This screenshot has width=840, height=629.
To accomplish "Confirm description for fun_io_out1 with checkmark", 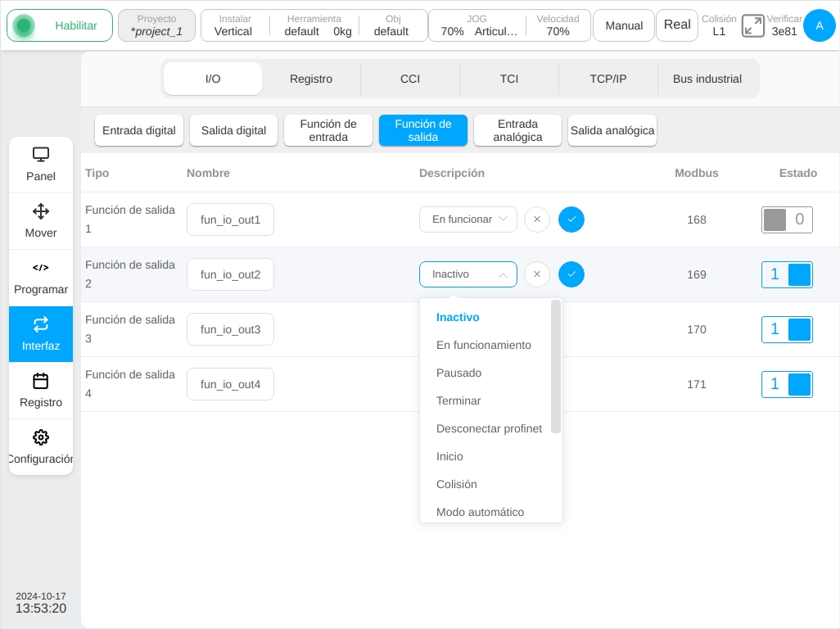I will click(x=571, y=219).
